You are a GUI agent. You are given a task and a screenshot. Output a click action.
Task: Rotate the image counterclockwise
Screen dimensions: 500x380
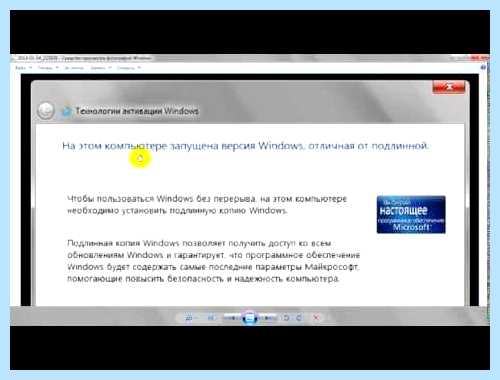click(286, 318)
